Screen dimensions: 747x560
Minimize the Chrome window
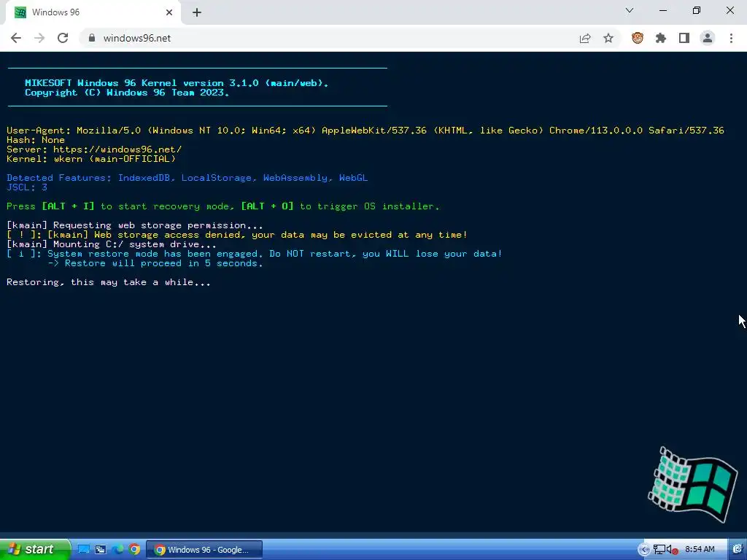click(x=663, y=10)
